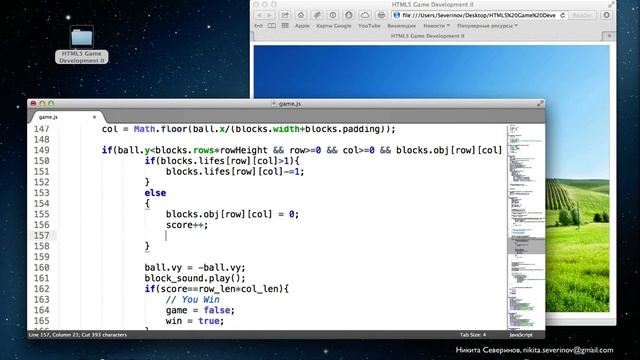Select the HTML5 Game Development II Safari tab
Screen dimensions: 640x360
[x=427, y=36]
